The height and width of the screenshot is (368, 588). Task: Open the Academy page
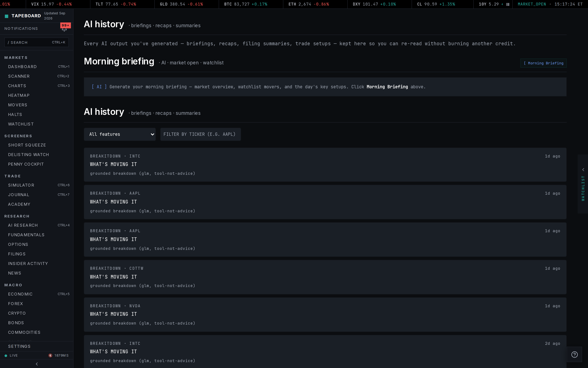tap(37, 204)
